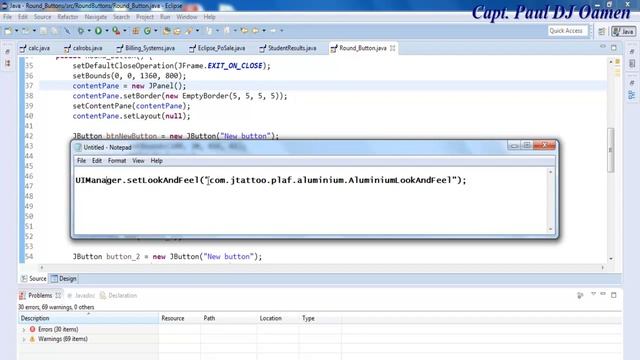Open the Eclipse Window menu
The image size is (640, 360).
point(187,17)
